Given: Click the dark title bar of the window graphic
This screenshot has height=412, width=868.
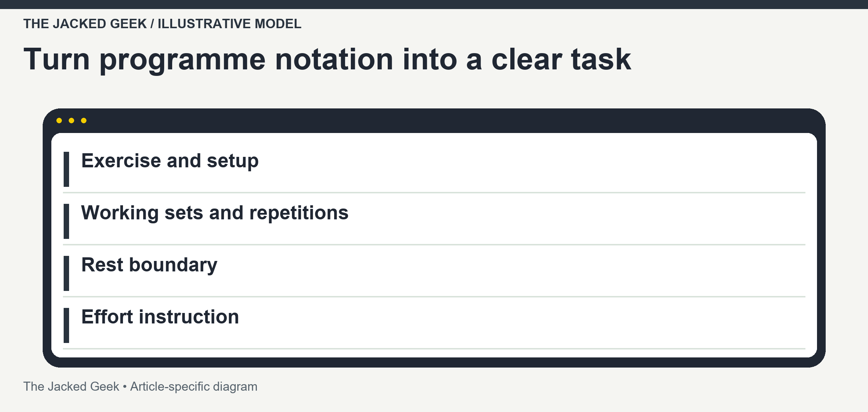Looking at the screenshot, I should tap(434, 121).
